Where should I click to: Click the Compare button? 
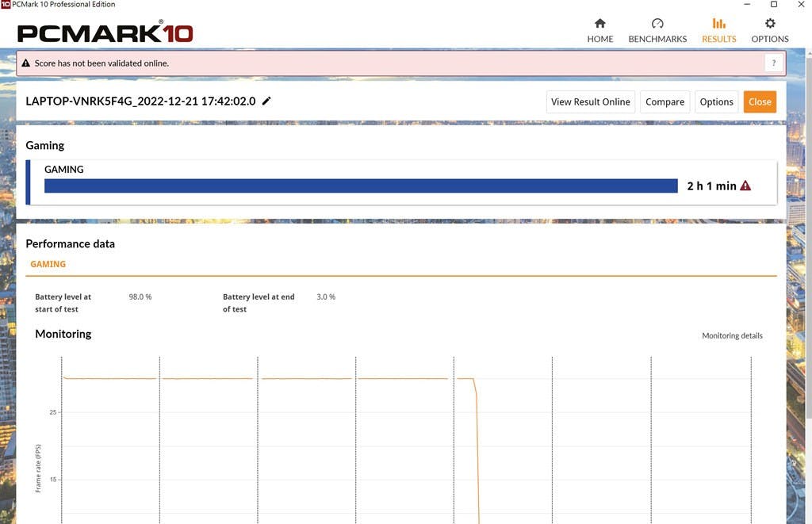point(665,102)
